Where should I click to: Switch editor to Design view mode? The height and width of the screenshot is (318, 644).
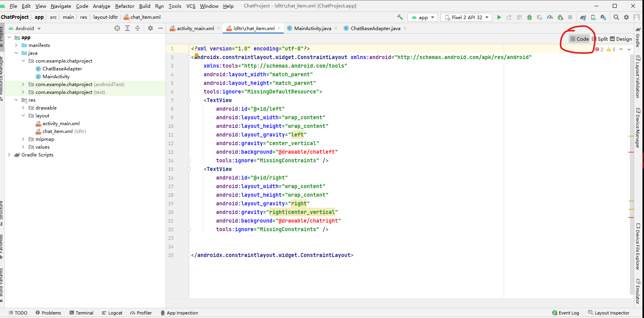click(x=621, y=39)
